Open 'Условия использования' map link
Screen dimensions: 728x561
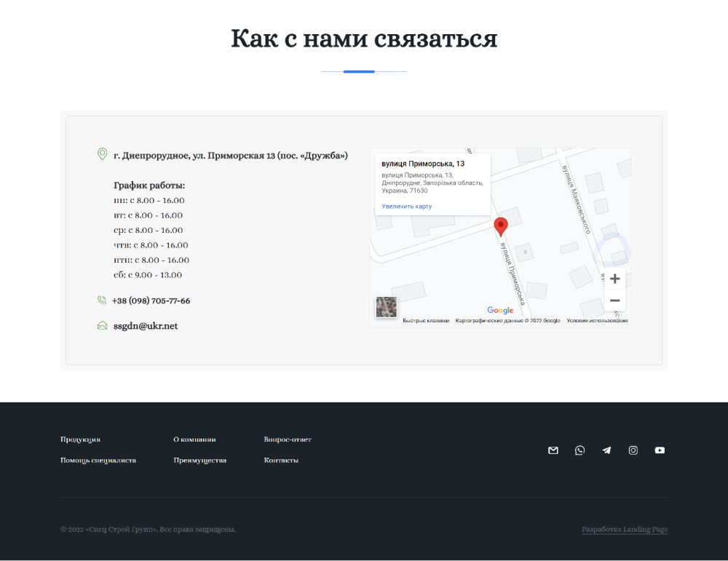point(597,321)
